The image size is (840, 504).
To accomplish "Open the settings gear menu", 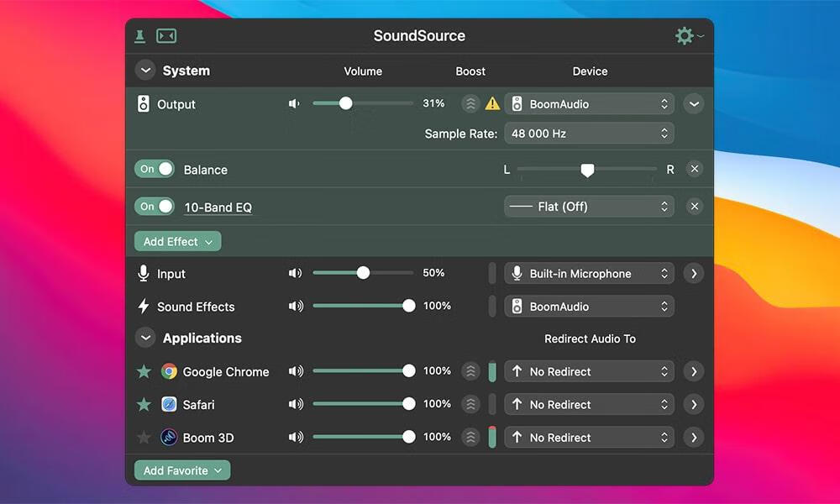I will (684, 35).
